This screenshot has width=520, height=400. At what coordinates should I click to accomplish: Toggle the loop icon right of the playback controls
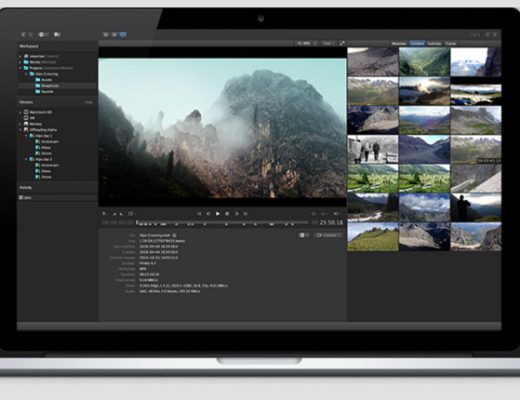point(313,214)
